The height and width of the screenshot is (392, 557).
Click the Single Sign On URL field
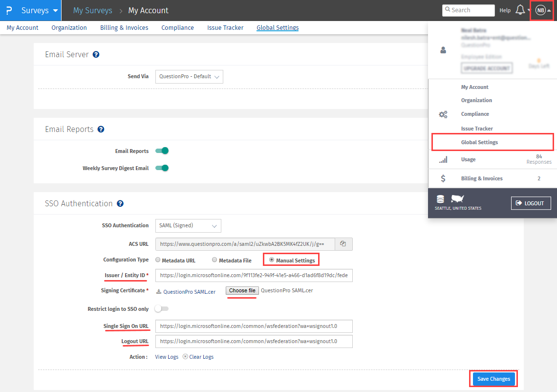[254, 326]
